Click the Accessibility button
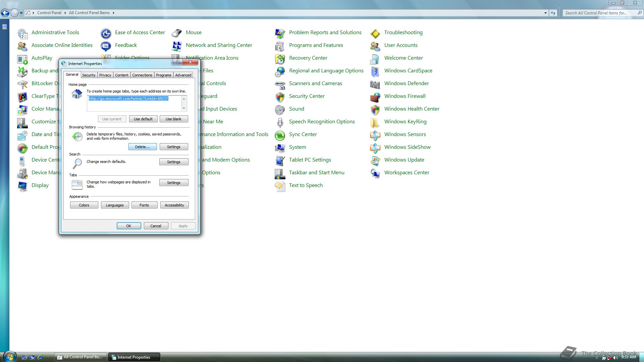The height and width of the screenshot is (362, 644). click(x=174, y=205)
